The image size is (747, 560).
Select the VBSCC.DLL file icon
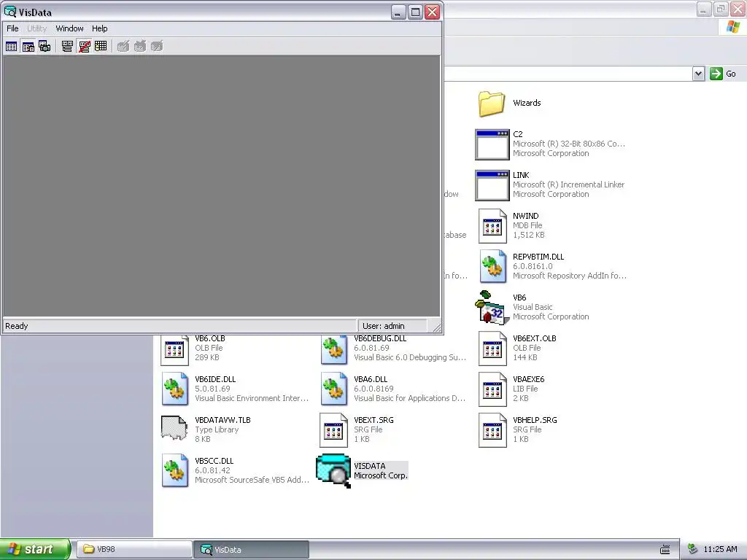[x=175, y=471]
